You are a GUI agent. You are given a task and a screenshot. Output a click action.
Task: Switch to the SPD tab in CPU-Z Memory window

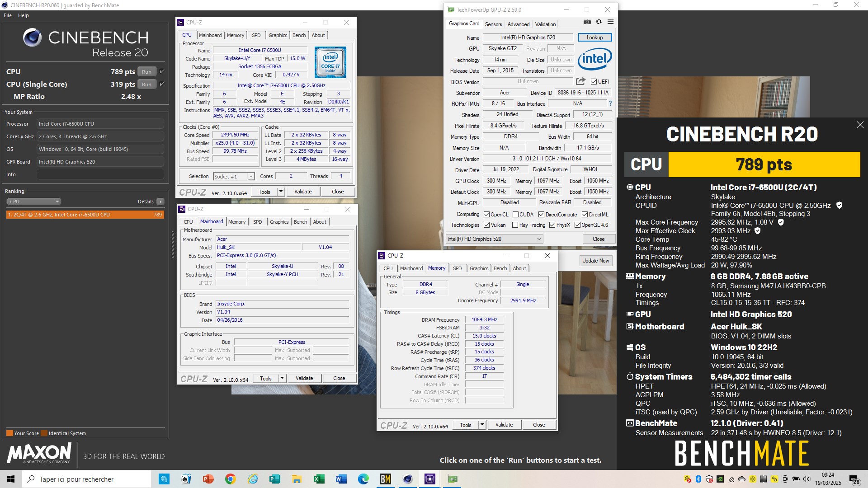click(x=457, y=268)
